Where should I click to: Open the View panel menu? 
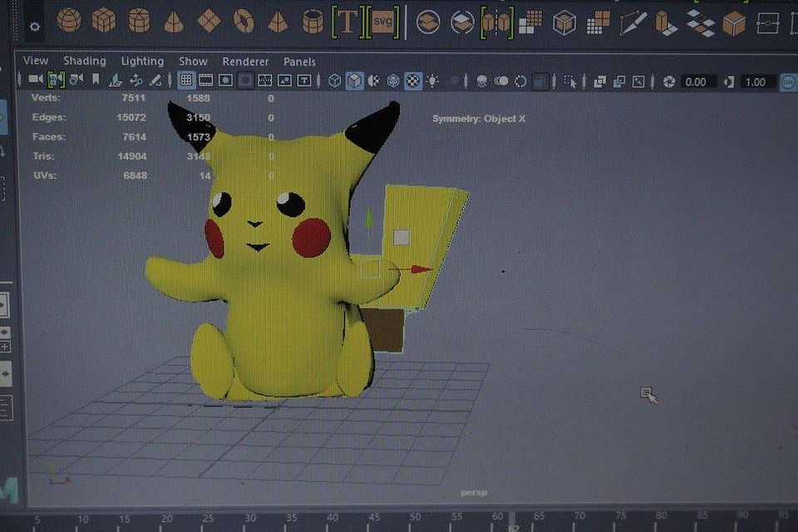click(36, 61)
